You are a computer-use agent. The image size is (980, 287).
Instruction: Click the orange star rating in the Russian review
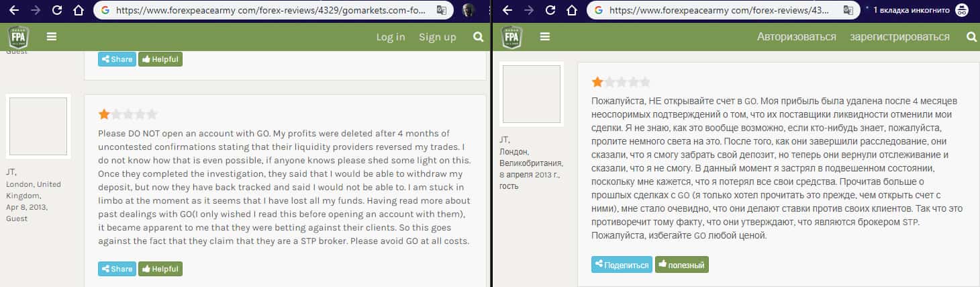coord(597,82)
